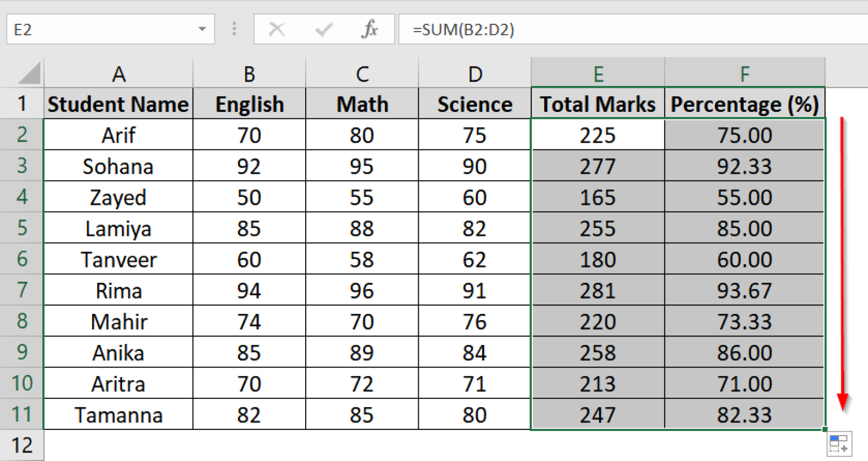Click the Insert Function fx icon

[x=369, y=29]
